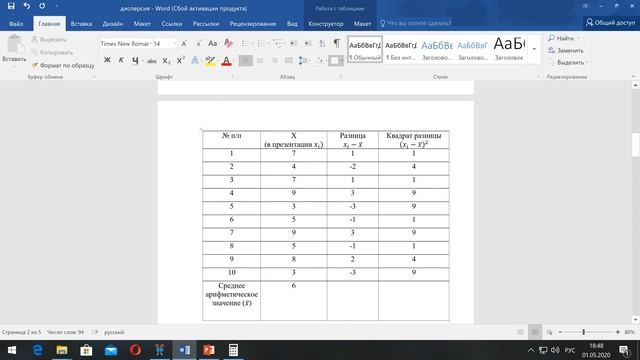Open the Шрифт dialog launcher
This screenshot has height=360, width=640.
pyautogui.click(x=233, y=77)
